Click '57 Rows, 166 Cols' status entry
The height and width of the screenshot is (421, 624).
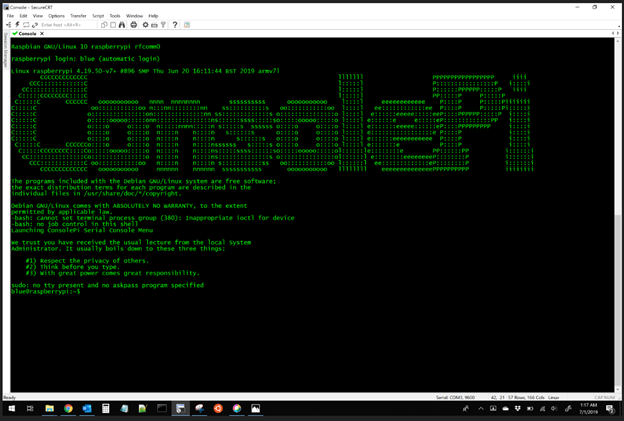click(526, 397)
